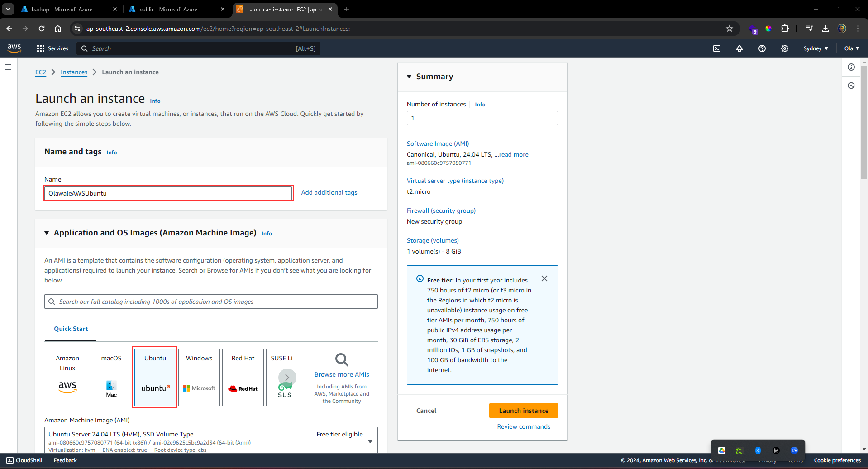Show more OS options with the arrow
The height and width of the screenshot is (469, 868).
click(x=287, y=377)
